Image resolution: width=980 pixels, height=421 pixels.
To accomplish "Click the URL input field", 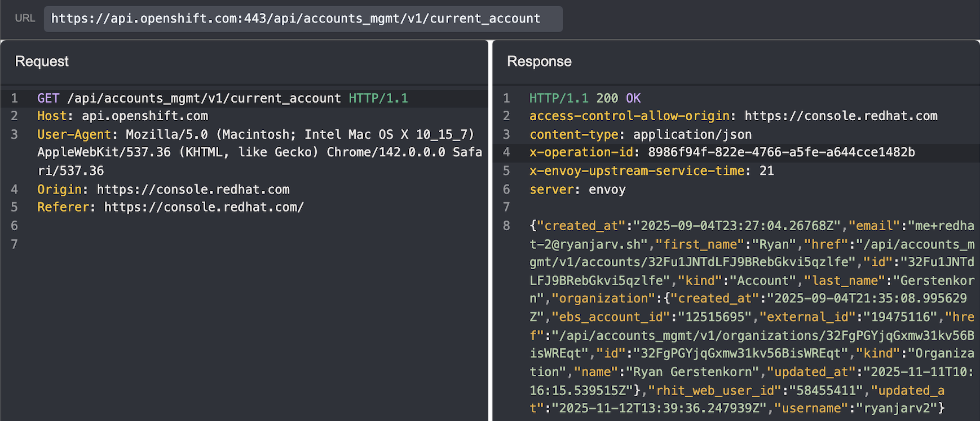I will pos(303,19).
